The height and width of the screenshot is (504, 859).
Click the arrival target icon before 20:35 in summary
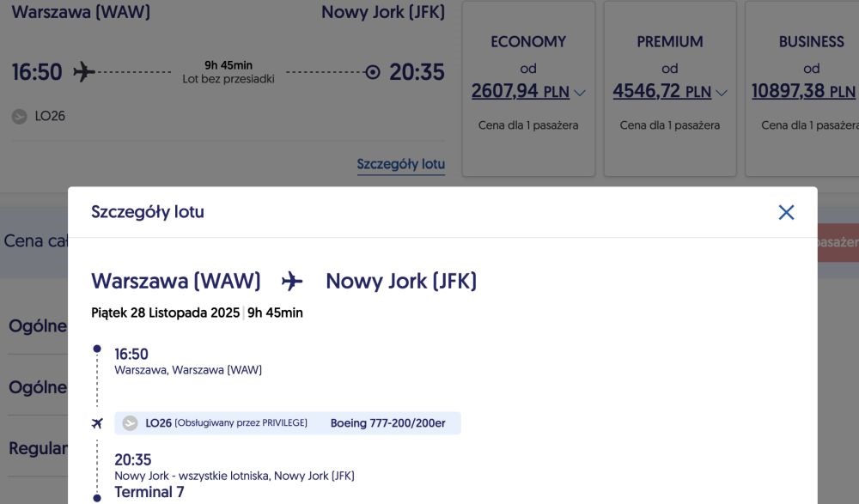[x=372, y=72]
